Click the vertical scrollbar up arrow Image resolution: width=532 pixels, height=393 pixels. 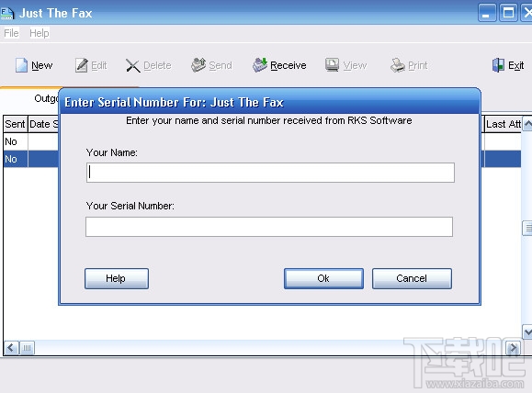pos(527,124)
